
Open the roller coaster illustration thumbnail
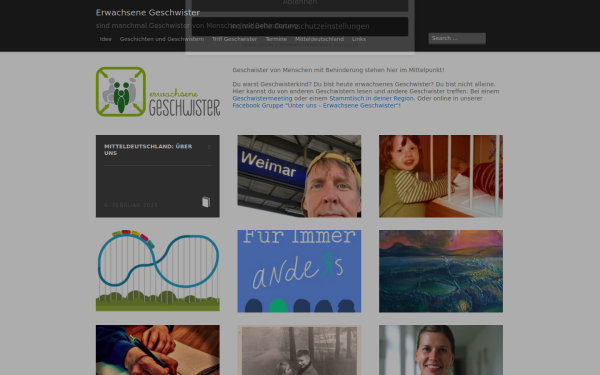(158, 271)
